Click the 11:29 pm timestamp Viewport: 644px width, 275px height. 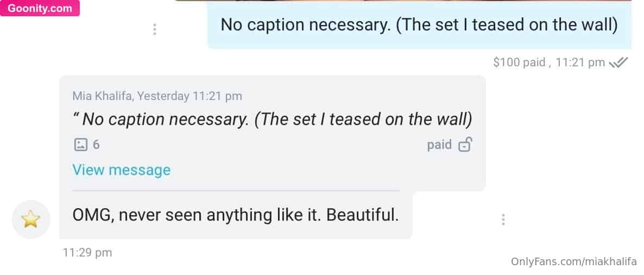pyautogui.click(x=87, y=252)
